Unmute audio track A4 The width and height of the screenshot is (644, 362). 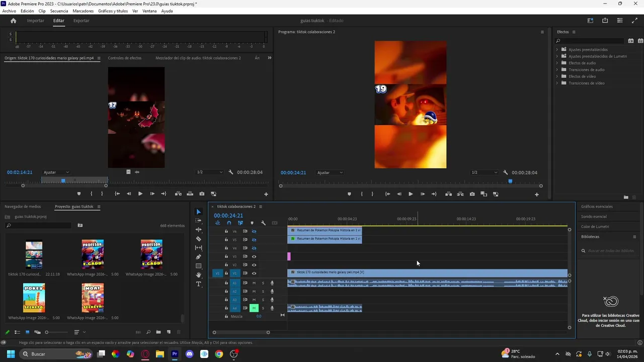click(x=254, y=308)
